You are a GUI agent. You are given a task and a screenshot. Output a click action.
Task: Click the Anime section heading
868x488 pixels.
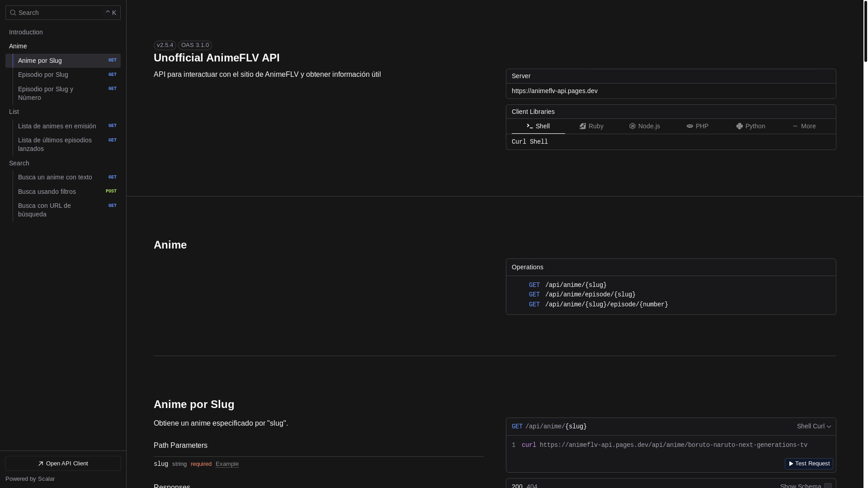coord(170,245)
